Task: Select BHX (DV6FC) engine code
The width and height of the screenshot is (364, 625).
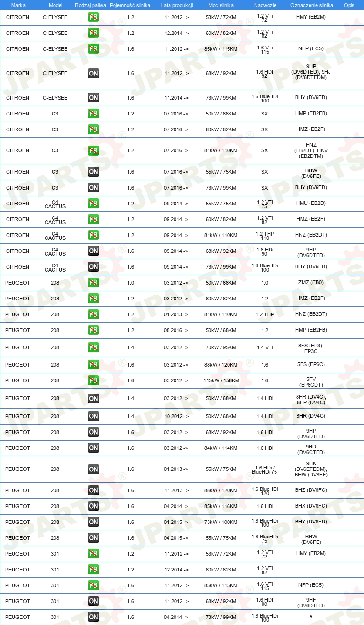Action: (x=311, y=506)
